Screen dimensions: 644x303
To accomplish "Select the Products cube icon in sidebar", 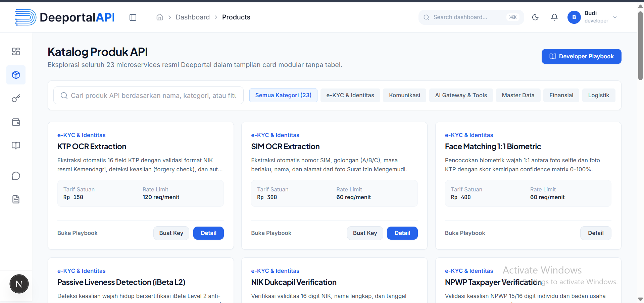I will pos(16,75).
